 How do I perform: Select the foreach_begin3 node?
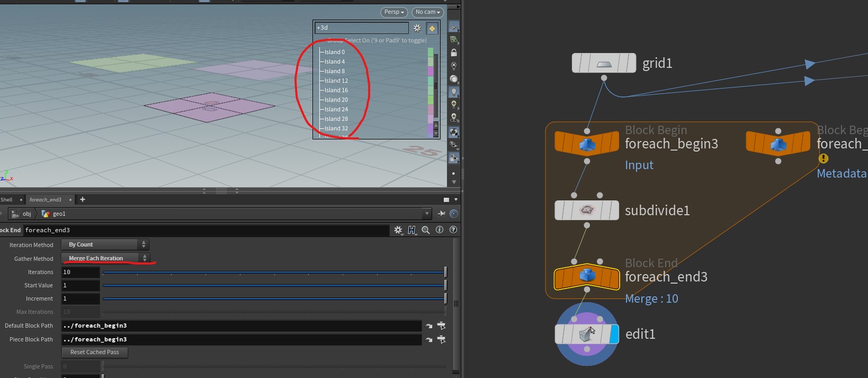pyautogui.click(x=587, y=144)
